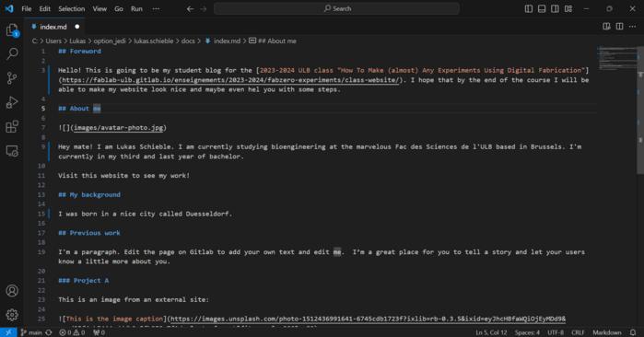Screen dimensions: 644x337
Task: Open the Source Control view
Action: (x=12, y=78)
